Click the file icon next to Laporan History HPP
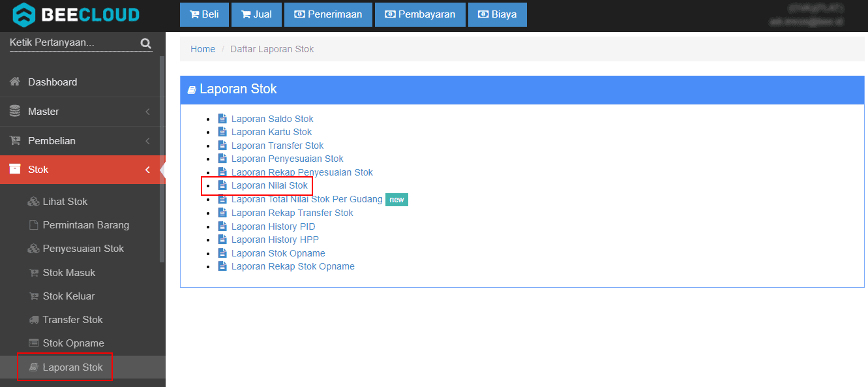 click(x=222, y=240)
